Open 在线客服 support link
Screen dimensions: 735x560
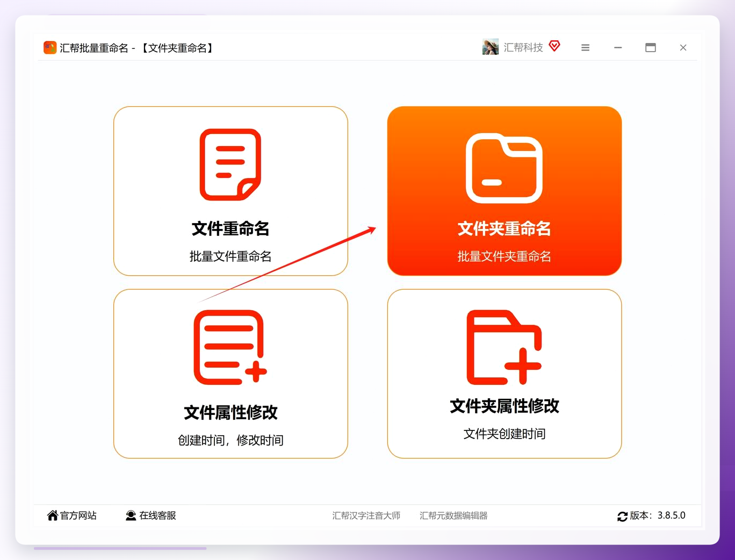point(157,515)
